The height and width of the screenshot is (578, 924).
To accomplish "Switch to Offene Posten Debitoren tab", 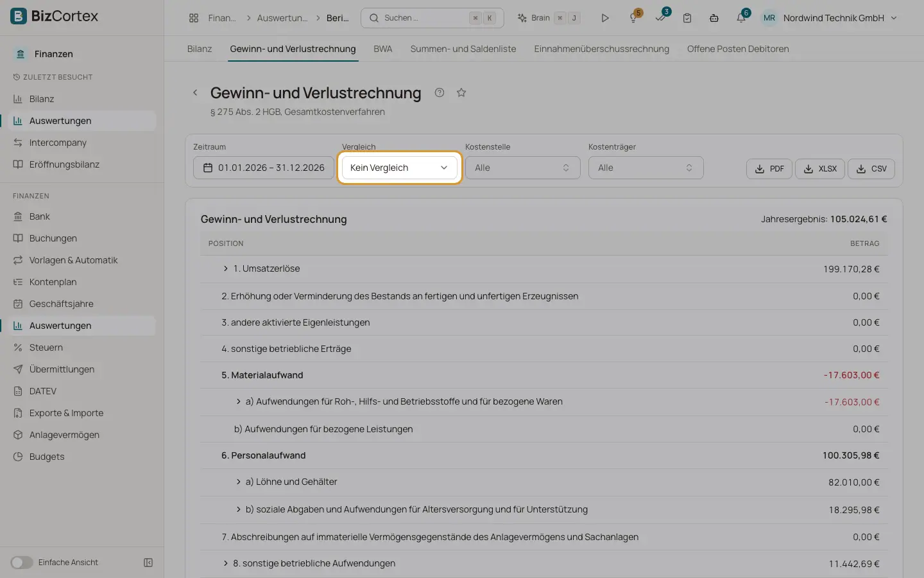I will 738,49.
